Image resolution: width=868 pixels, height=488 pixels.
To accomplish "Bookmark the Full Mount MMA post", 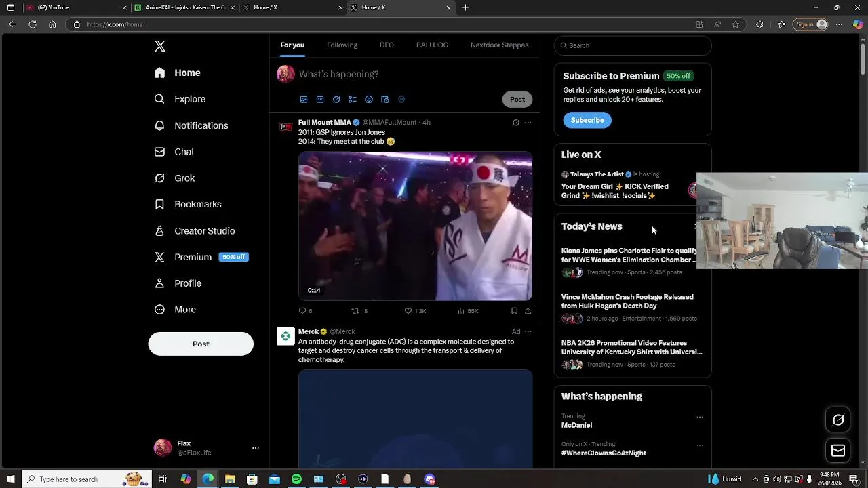I will 514,311.
